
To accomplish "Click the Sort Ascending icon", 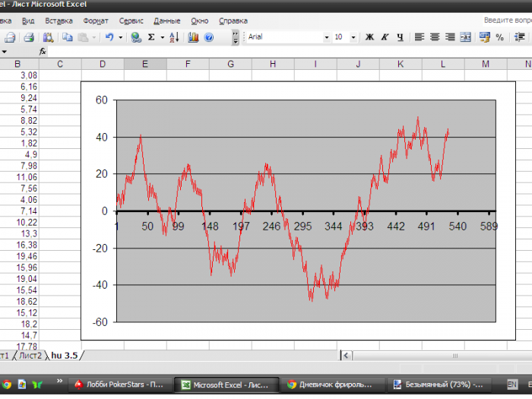I will pyautogui.click(x=173, y=36).
